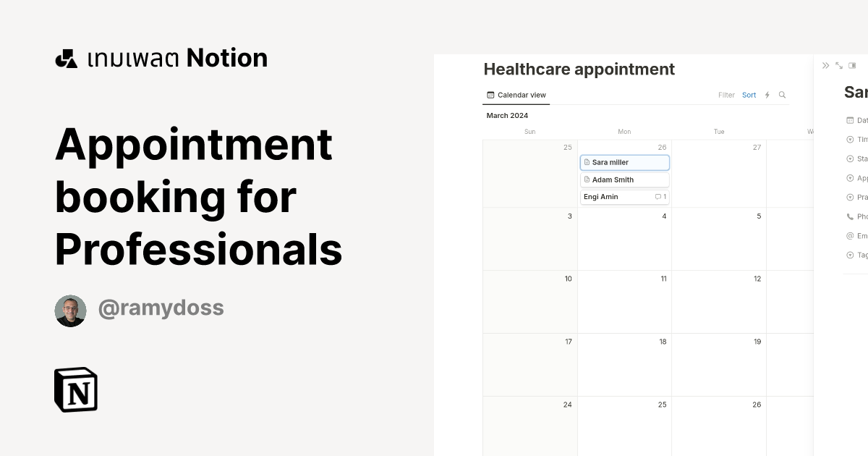Viewport: 868px width, 456px height.
Task: Click the Phone property receiver icon
Action: 848,216
